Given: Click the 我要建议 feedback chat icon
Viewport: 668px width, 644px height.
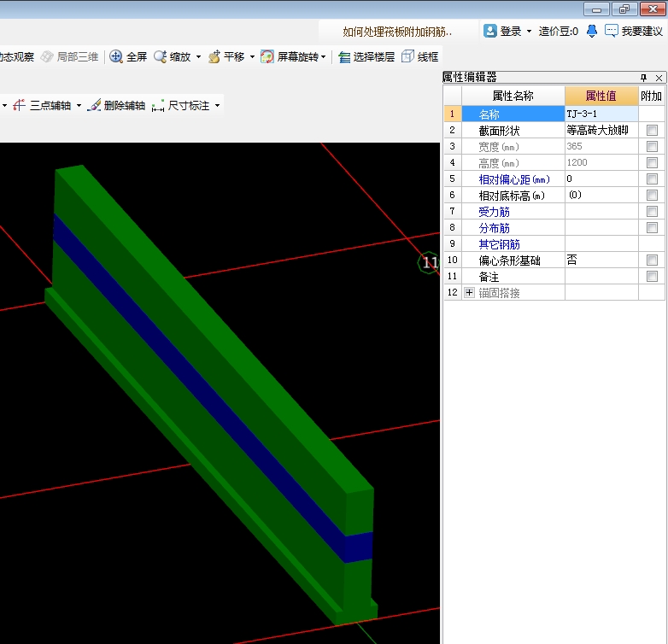Looking at the screenshot, I should coord(612,31).
